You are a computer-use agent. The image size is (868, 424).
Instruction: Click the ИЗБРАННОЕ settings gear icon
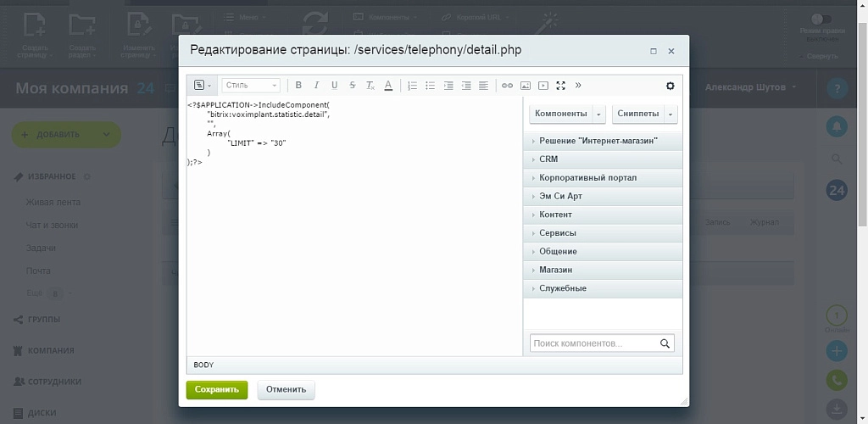[x=86, y=176]
